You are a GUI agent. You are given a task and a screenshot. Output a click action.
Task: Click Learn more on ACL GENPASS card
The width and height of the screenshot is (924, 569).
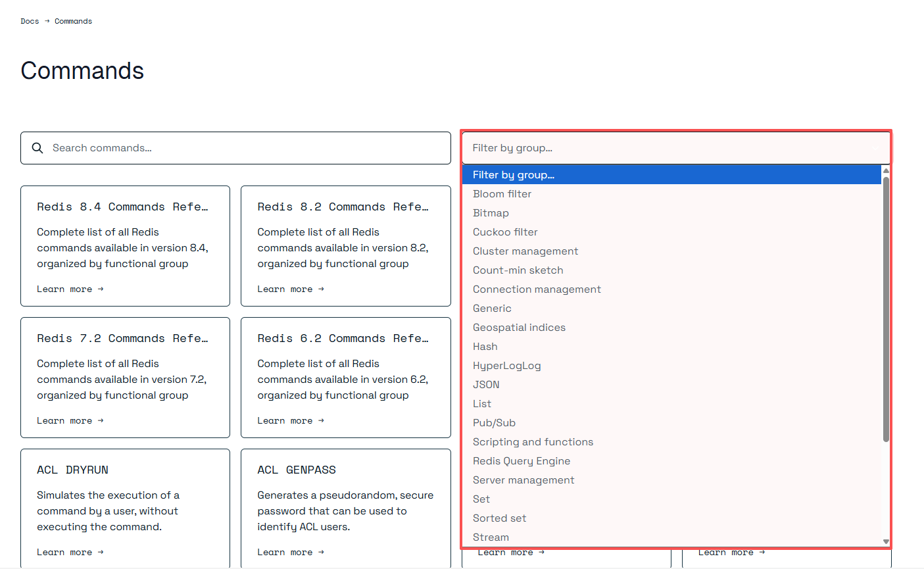pos(291,553)
